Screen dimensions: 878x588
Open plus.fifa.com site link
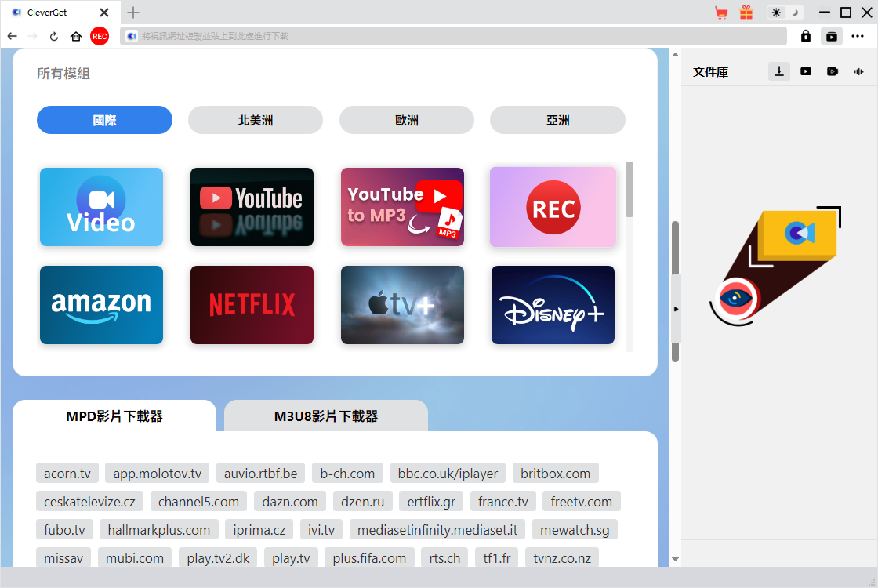(x=369, y=557)
